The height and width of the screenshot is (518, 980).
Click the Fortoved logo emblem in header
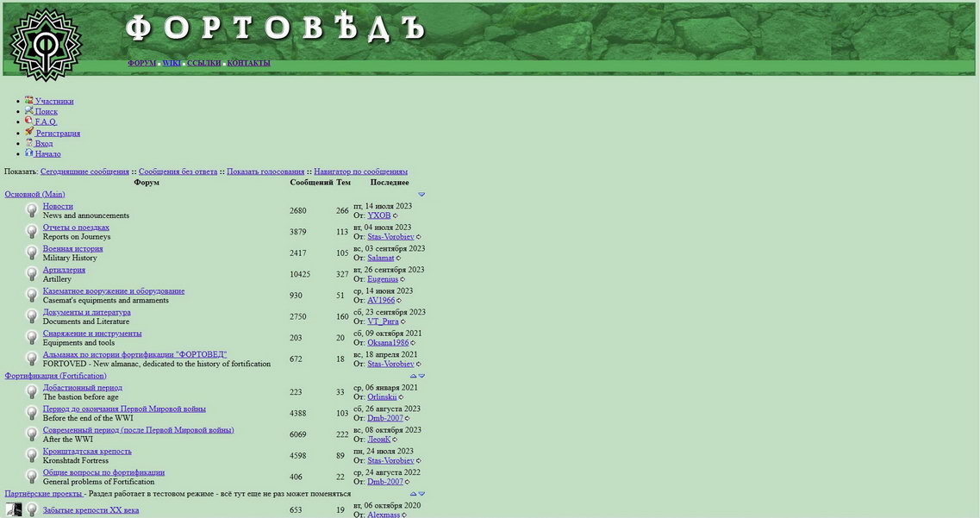[x=45, y=43]
